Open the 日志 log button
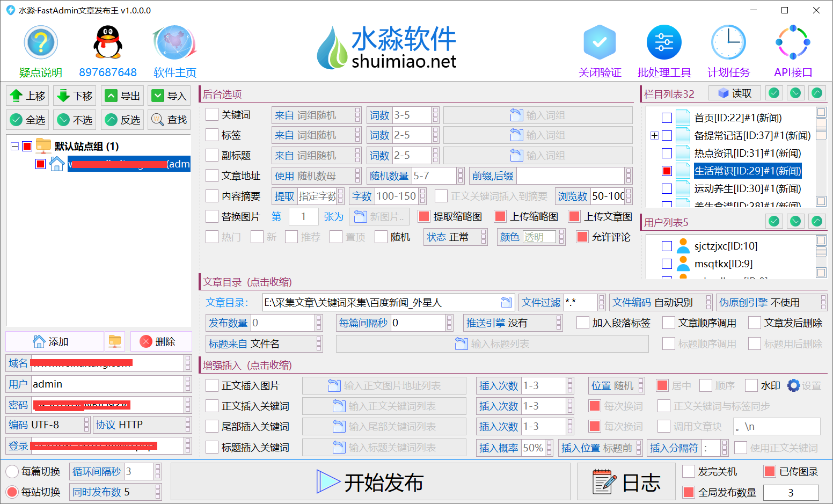This screenshot has height=504, width=833. click(x=626, y=483)
